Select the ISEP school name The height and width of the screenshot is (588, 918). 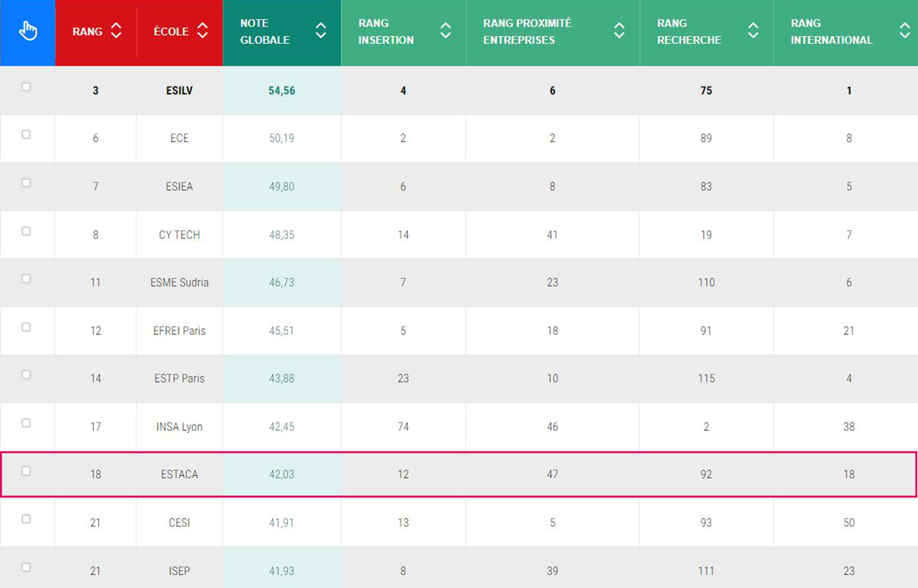pos(179,571)
